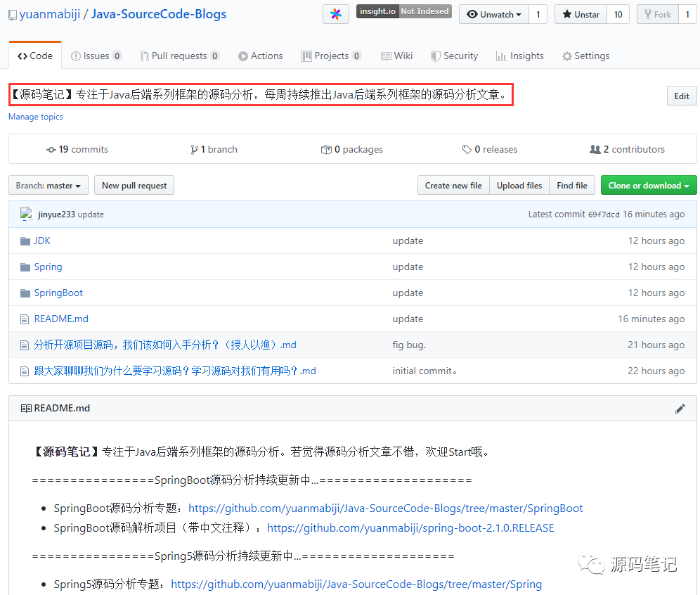Click the branch icon showing 1 branch
Image resolution: width=700 pixels, height=595 pixels.
tap(195, 149)
